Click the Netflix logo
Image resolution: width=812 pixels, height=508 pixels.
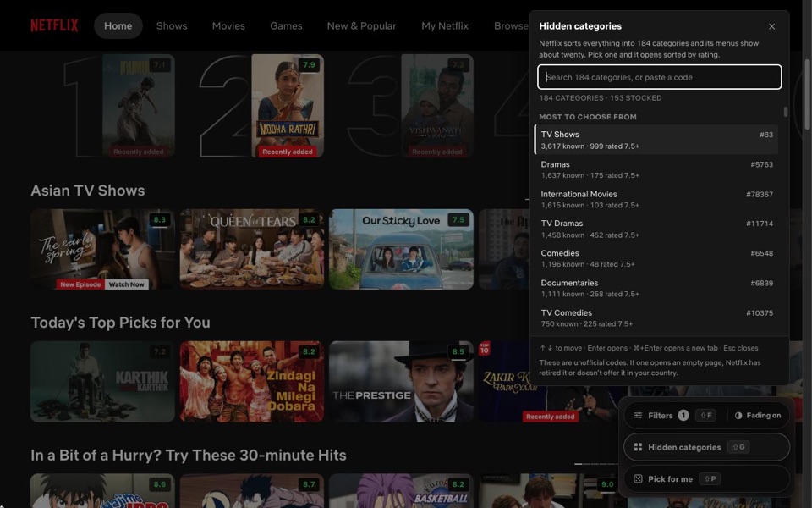point(54,25)
